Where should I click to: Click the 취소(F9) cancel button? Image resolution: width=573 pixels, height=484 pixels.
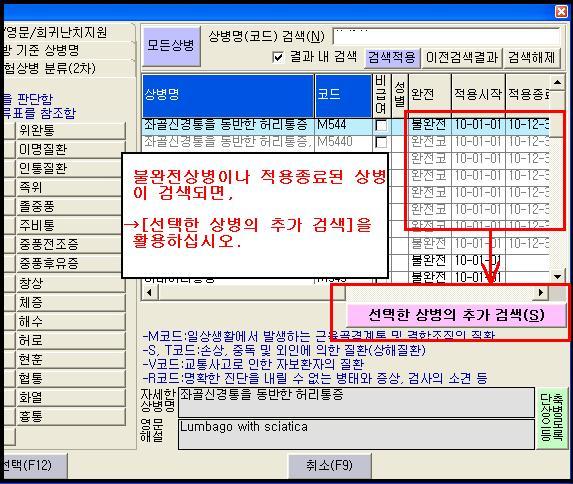(x=330, y=465)
